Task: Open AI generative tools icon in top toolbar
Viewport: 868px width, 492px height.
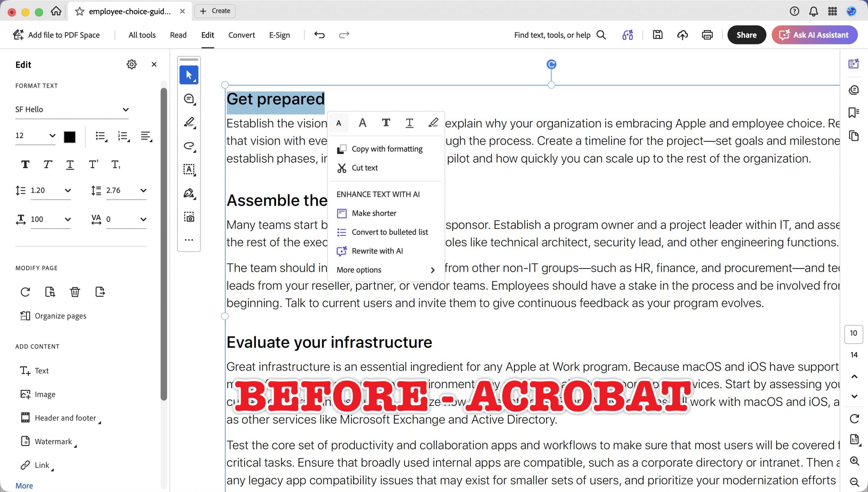Action: pos(628,35)
